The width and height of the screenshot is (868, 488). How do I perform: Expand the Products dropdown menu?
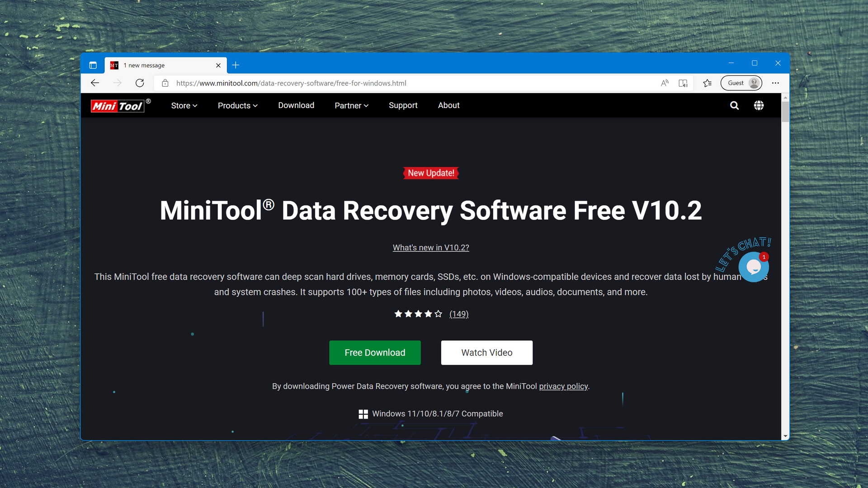point(237,105)
